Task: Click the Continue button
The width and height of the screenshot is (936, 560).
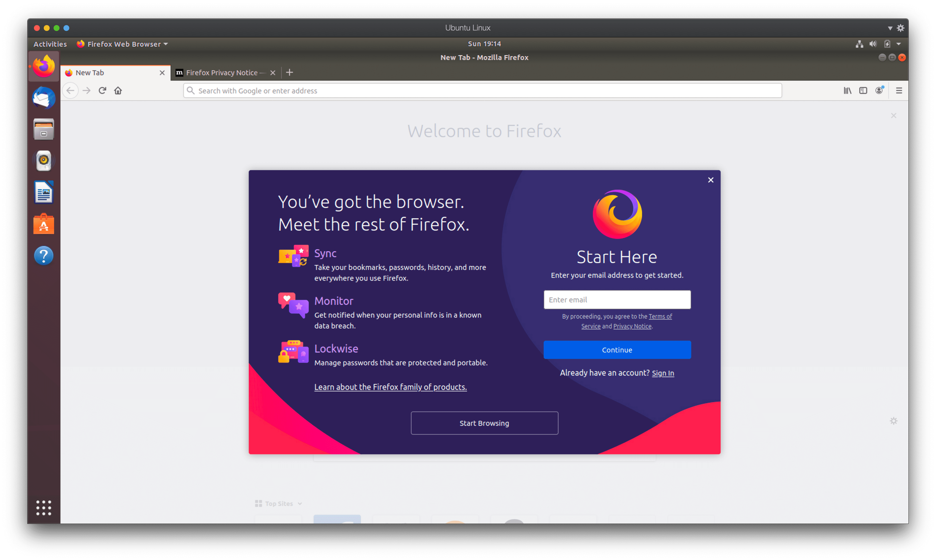Action: (x=617, y=350)
